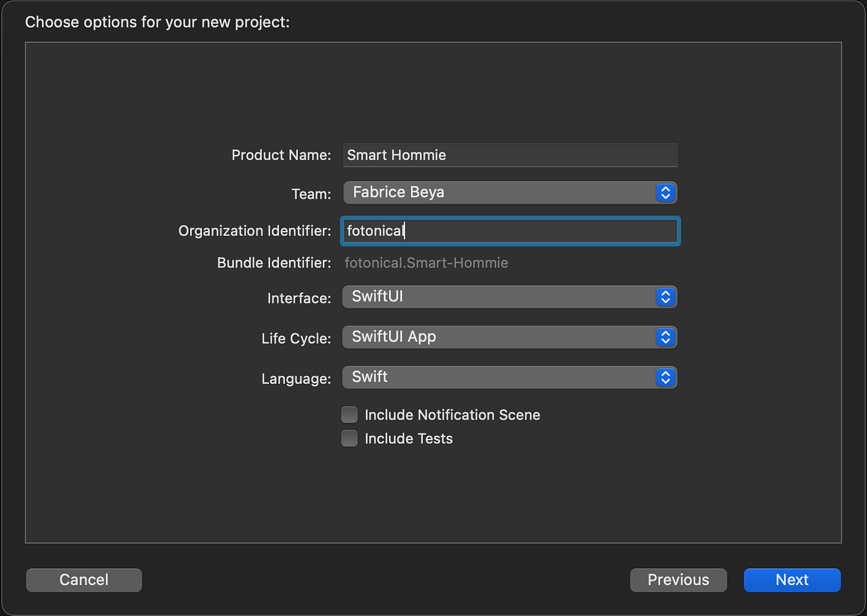Click the Cancel button
The image size is (867, 616).
(x=84, y=580)
